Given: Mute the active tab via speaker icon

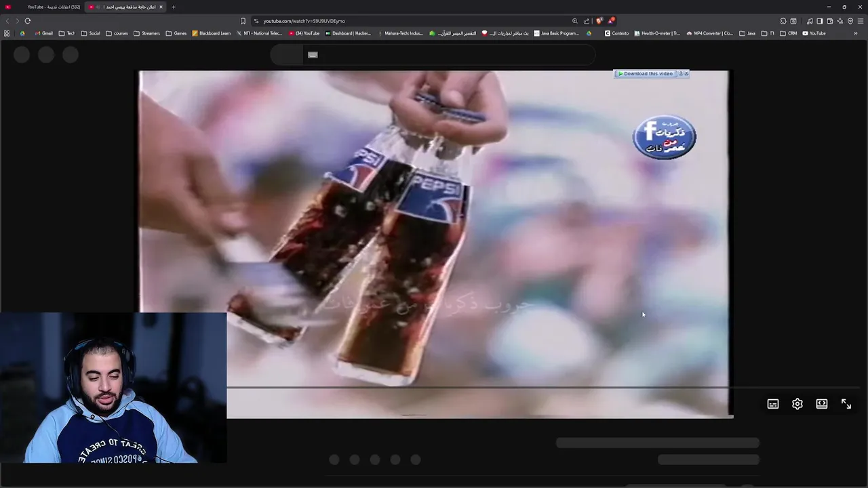Looking at the screenshot, I should 98,7.
